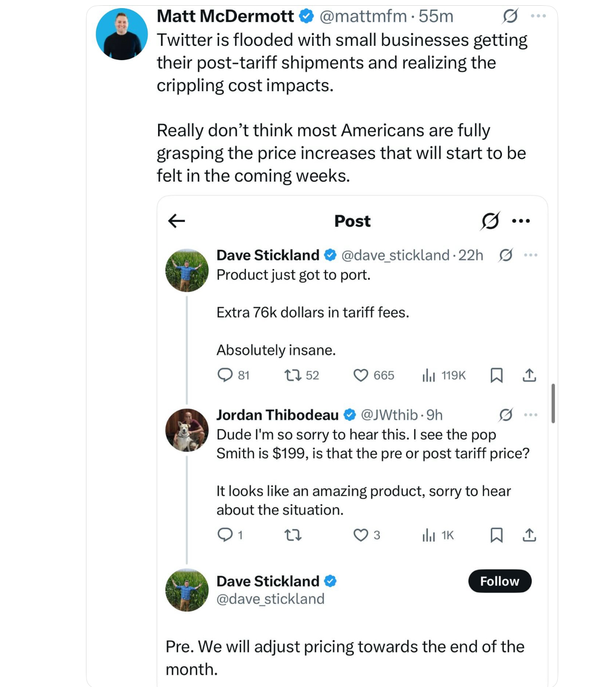This screenshot has height=687, width=616.
Task: Like Jordan Thibodeau's reply with 3 likes
Action: click(x=361, y=535)
